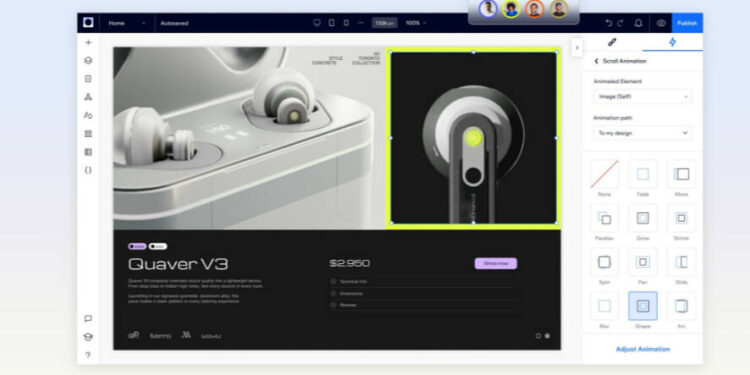The width and height of the screenshot is (750, 375).
Task: Open the Home page dropdown
Action: click(x=127, y=23)
